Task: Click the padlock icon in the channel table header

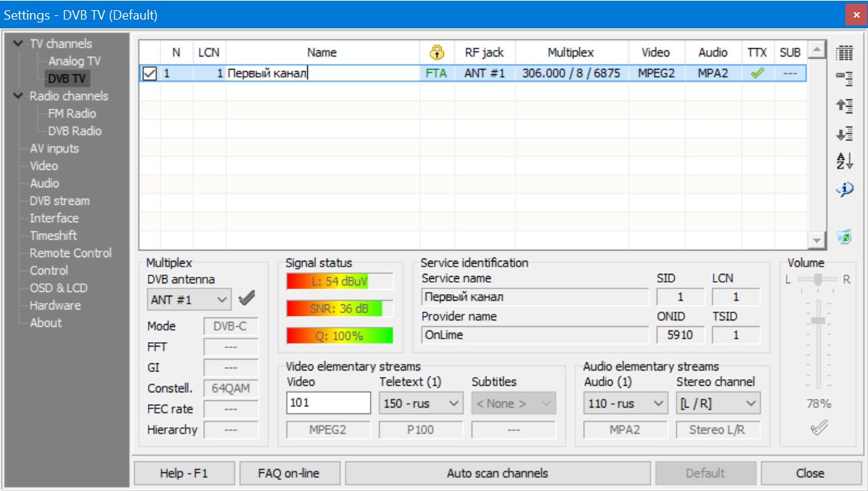Action: pos(436,52)
